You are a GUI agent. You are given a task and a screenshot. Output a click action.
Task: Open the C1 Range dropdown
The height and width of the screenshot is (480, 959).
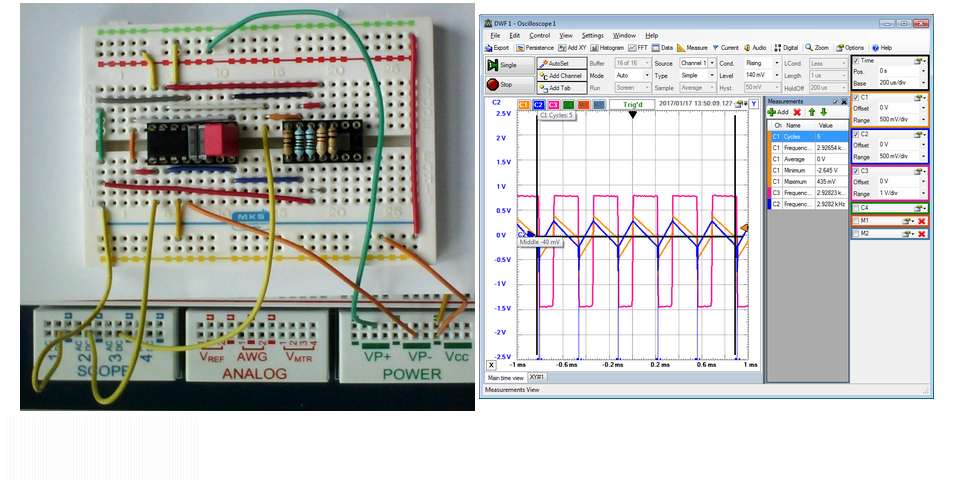coord(923,119)
